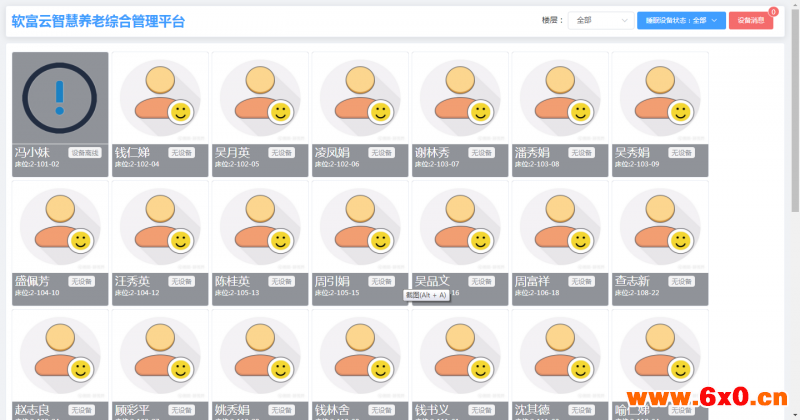Click 姚秀娟's profile avatar
Image resolution: width=800 pixels, height=420 pixels.
pos(260,355)
